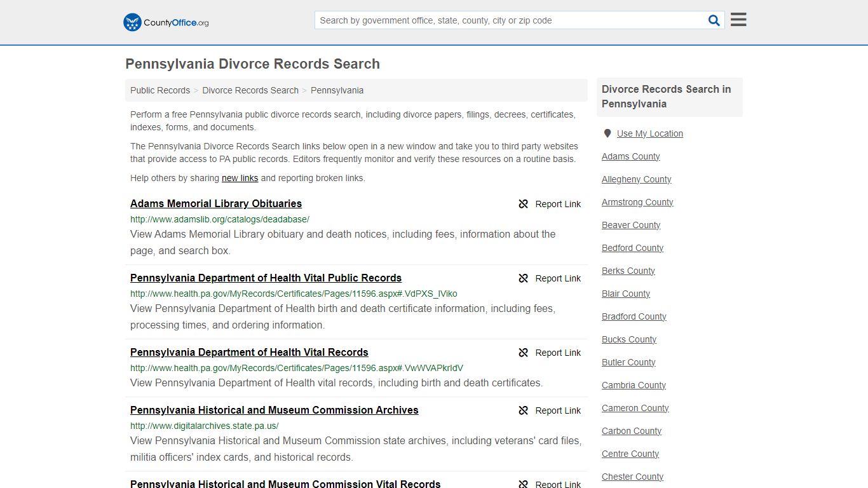Click the veterans' card files description text

(x=356, y=449)
